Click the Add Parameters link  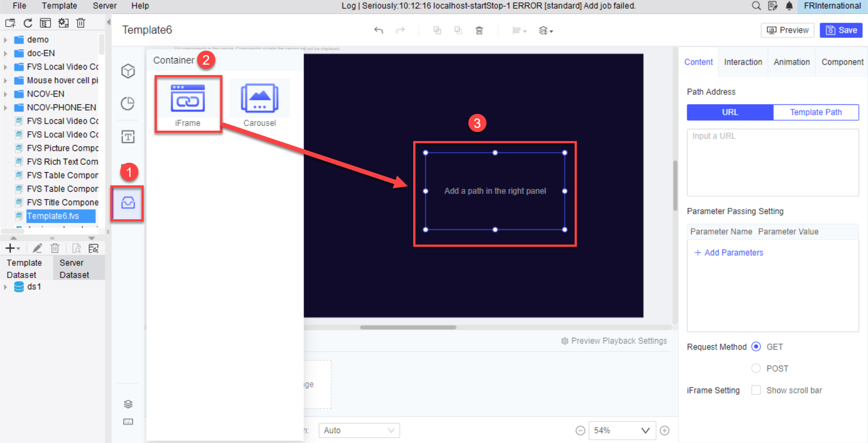pos(728,252)
